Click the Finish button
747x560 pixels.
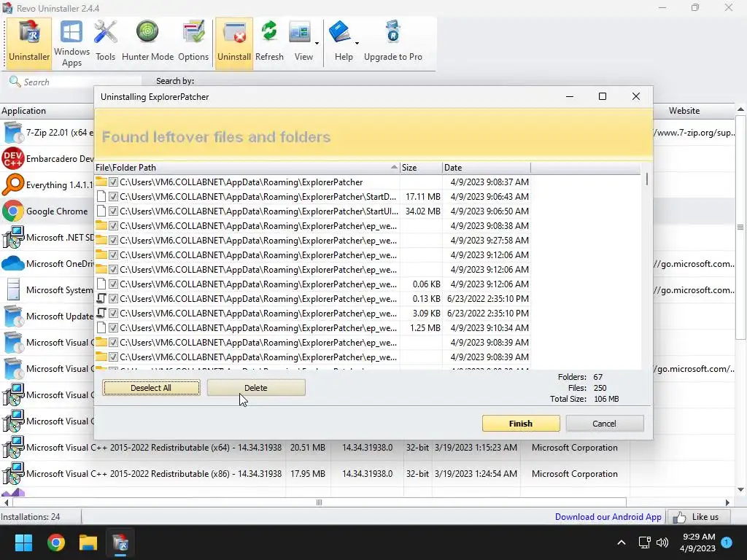point(521,424)
